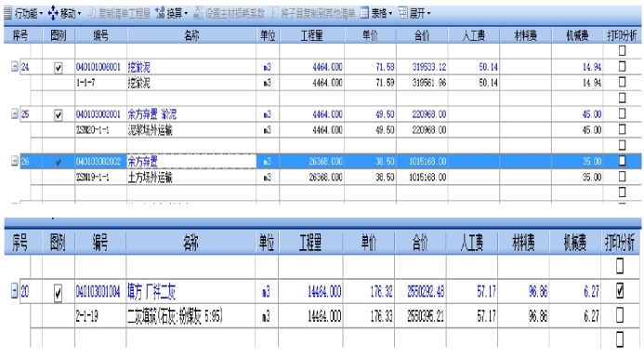Uncheck 打印分析 for 填方 厂拌二灰 row
The width and height of the screenshot is (644, 358).
[620, 291]
